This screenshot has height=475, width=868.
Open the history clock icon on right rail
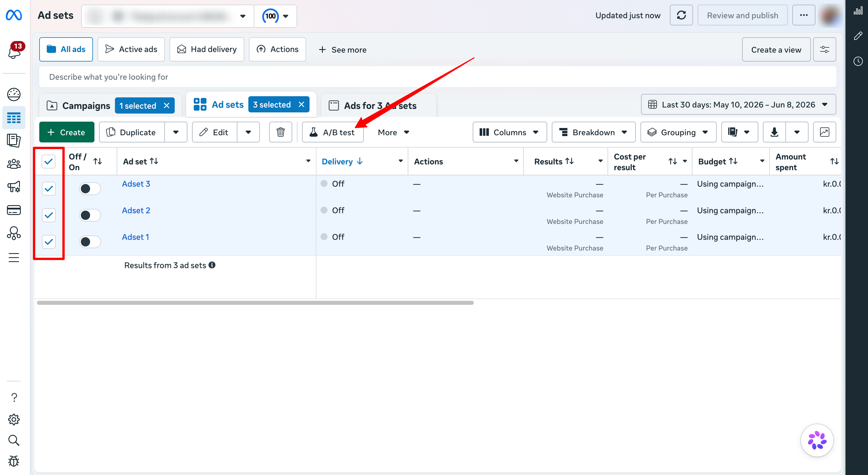coord(858,61)
